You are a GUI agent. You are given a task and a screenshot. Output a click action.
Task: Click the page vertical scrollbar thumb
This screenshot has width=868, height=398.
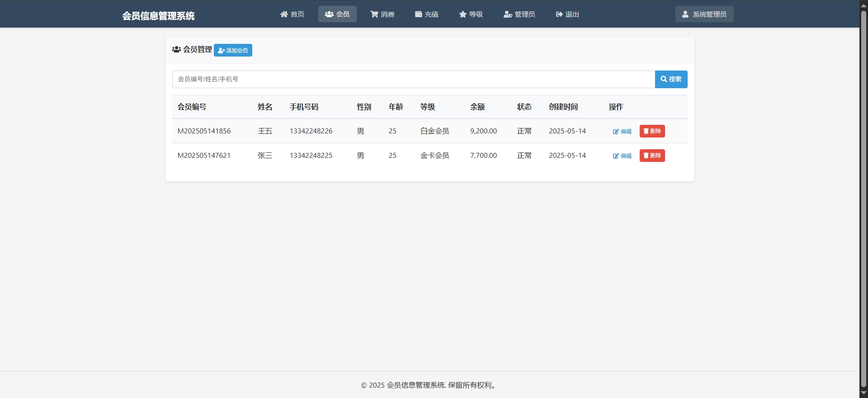(863, 199)
